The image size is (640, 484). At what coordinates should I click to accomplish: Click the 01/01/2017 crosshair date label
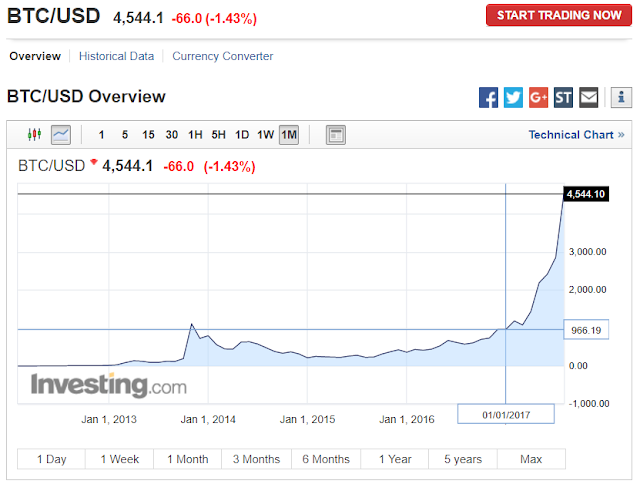coord(506,415)
